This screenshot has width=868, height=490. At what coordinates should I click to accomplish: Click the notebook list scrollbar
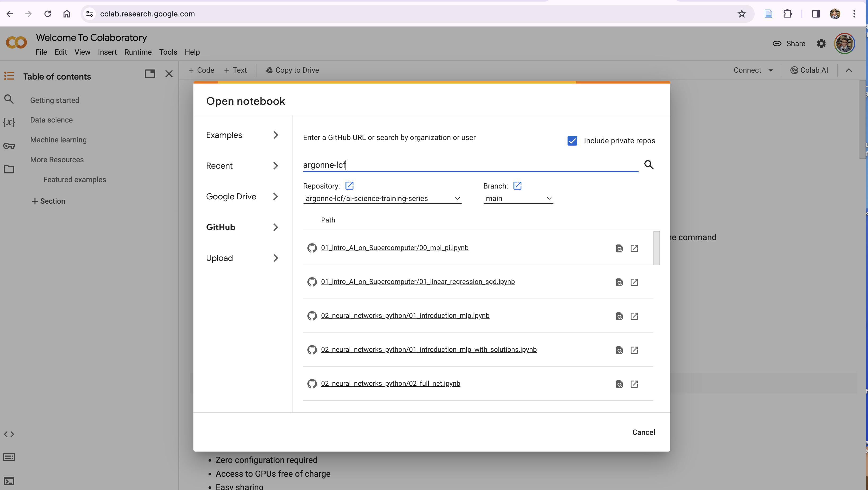[656, 248]
